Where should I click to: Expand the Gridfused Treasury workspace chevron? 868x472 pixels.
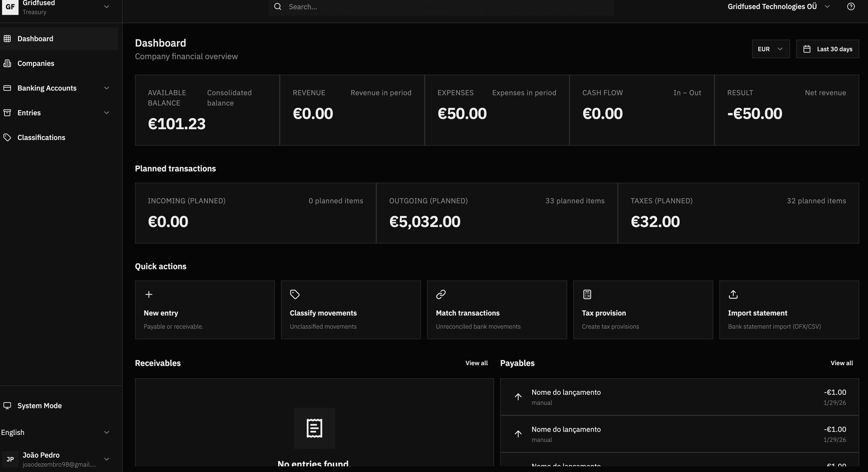(106, 7)
